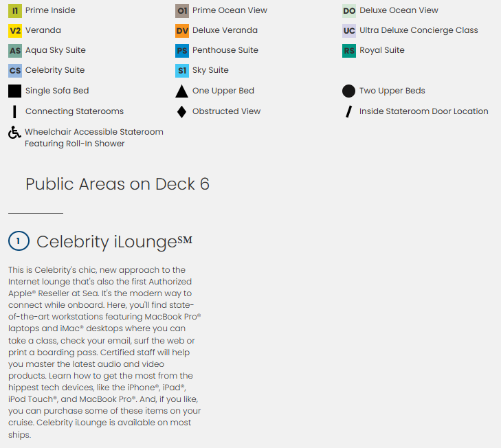Click the Prime Ocean View O1 badge
The height and width of the screenshot is (448, 501).
tap(182, 11)
